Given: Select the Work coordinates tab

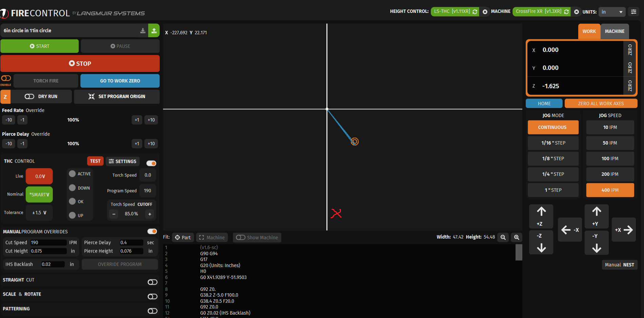Looking at the screenshot, I should [589, 31].
